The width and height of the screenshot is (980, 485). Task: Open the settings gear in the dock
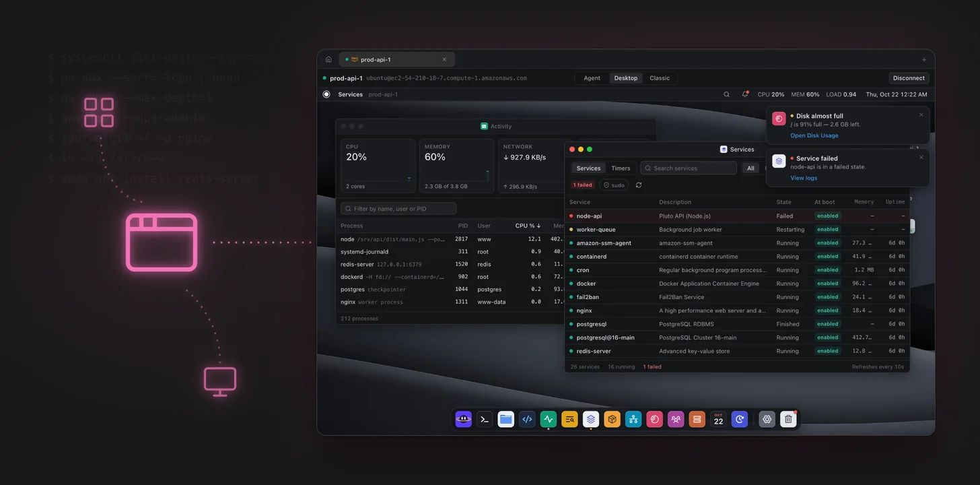tap(767, 419)
